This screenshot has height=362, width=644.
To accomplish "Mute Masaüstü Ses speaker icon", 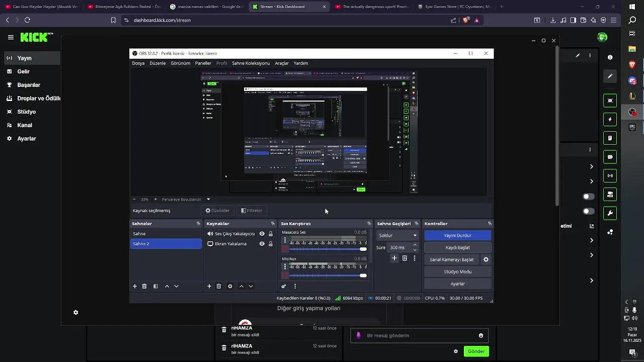I will point(285,248).
